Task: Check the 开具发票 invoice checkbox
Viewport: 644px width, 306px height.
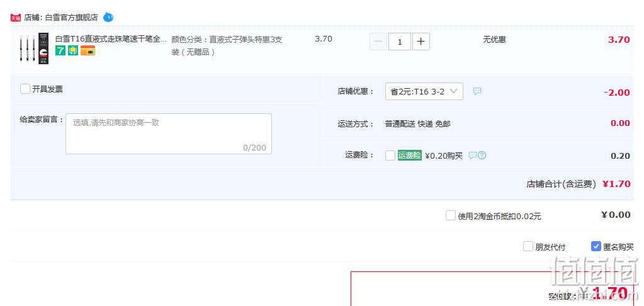Action: [25, 89]
